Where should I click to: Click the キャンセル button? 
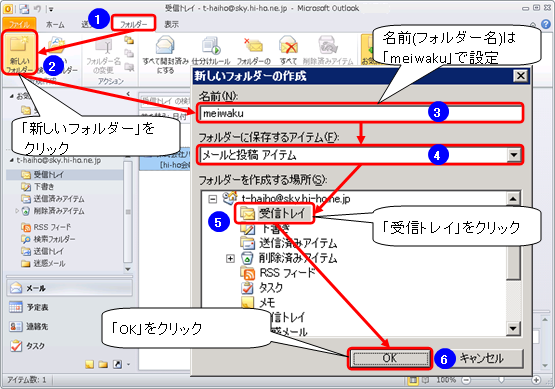coord(481,358)
